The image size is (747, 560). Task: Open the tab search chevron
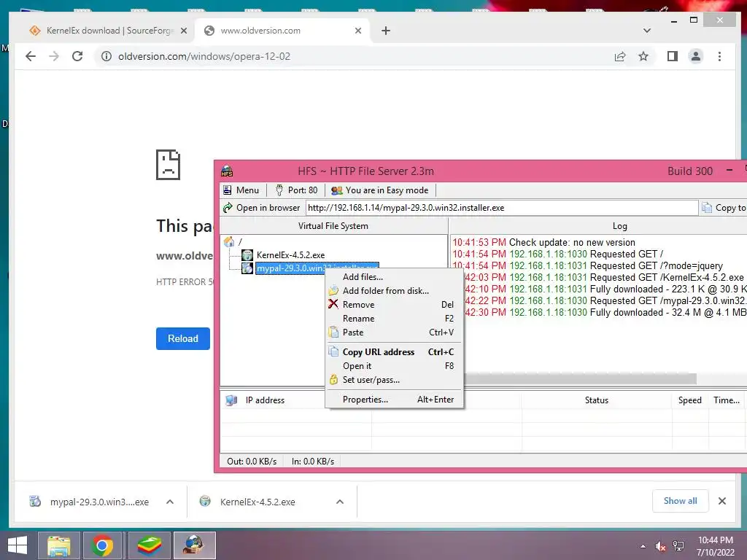[646, 31]
